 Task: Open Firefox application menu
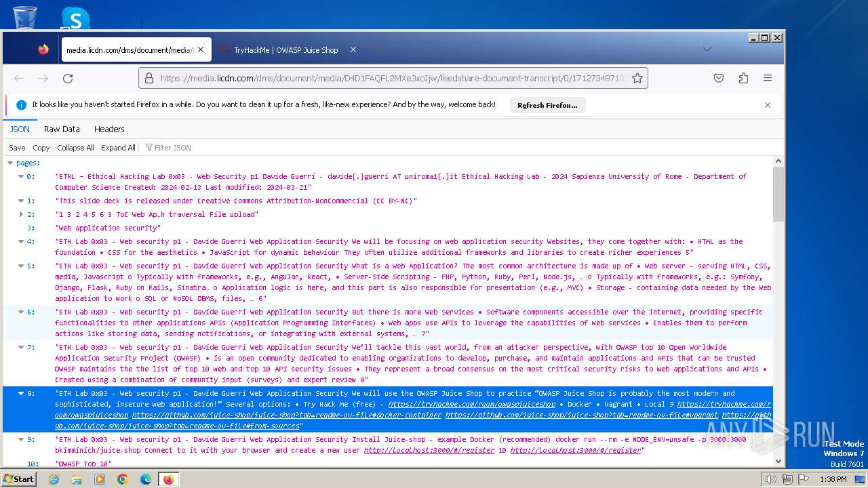(x=768, y=78)
